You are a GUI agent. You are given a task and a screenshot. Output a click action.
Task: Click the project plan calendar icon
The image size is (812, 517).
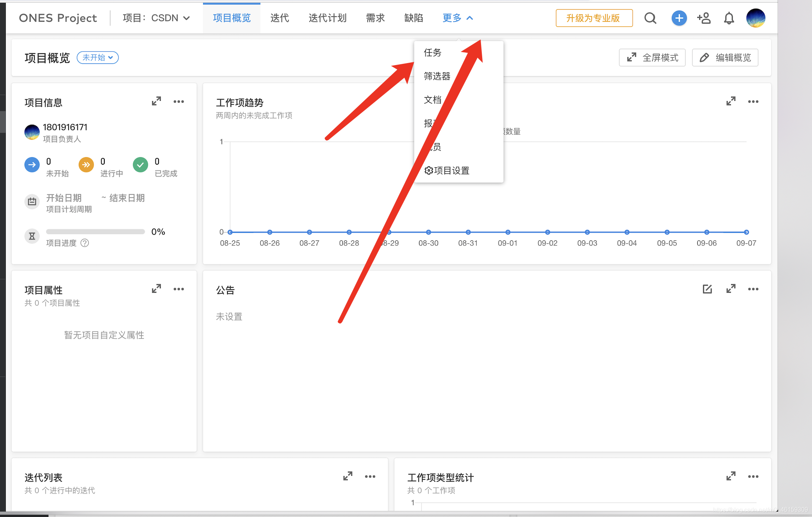tap(32, 202)
